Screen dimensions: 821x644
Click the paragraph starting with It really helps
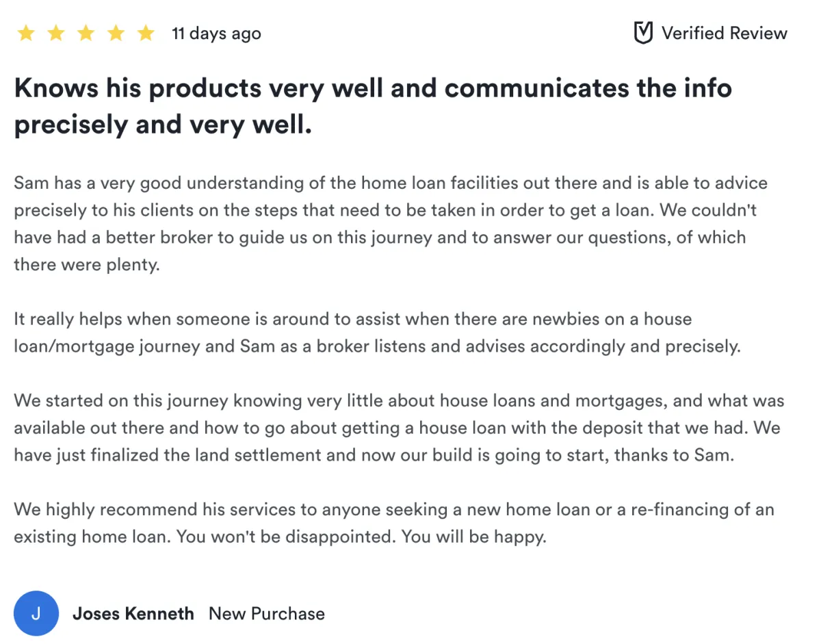tap(377, 333)
